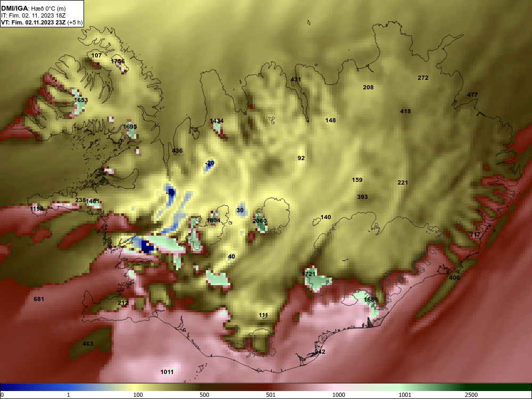Select the map value 107

tap(96, 55)
